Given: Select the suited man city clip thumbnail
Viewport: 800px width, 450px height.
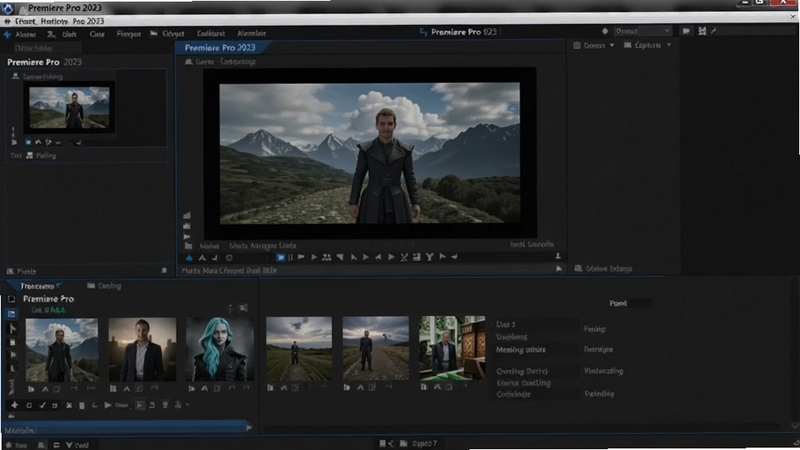Looking at the screenshot, I should tap(142, 349).
